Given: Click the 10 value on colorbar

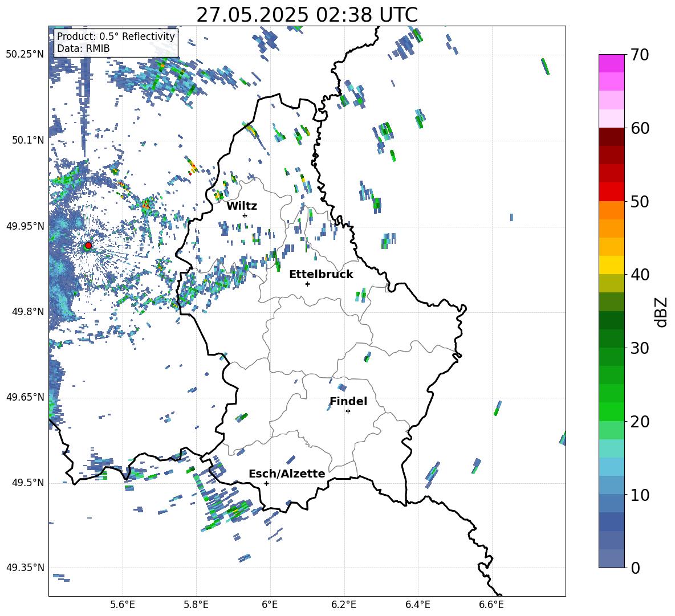Looking at the screenshot, I should coord(640,495).
